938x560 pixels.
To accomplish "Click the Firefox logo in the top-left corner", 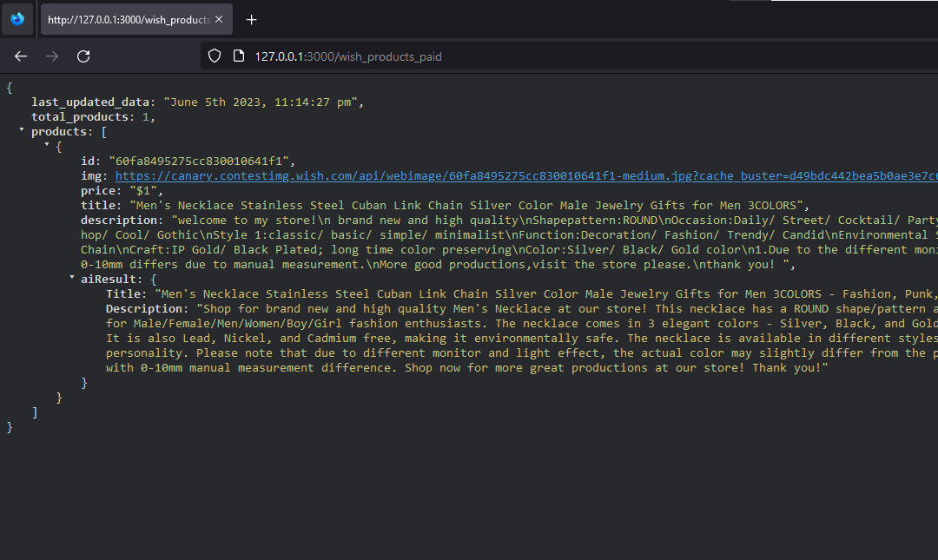I will [x=17, y=18].
